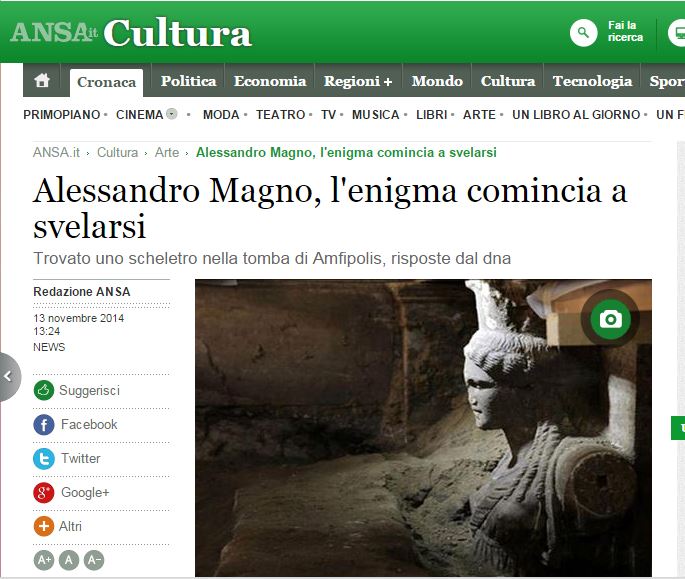Click the ANSA.it logo
The height and width of the screenshot is (579, 685).
click(x=53, y=33)
